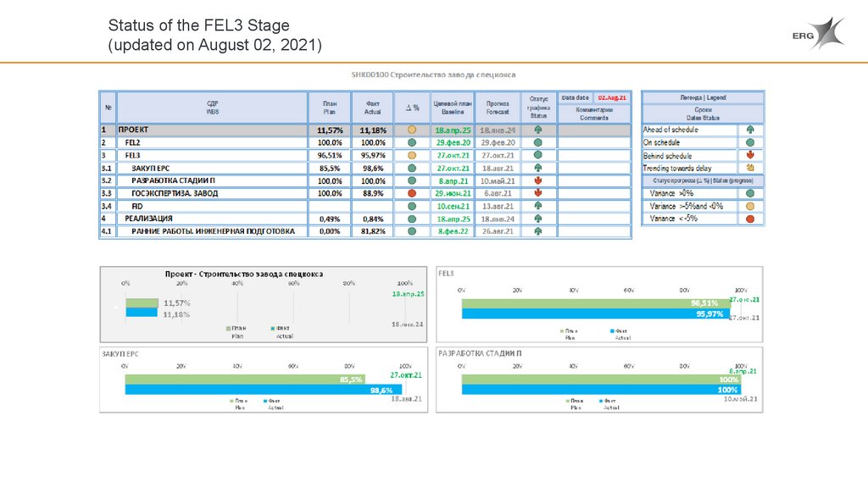Click the baseline date 10.сен.21 cell
The width and height of the screenshot is (868, 488).
pos(453,206)
